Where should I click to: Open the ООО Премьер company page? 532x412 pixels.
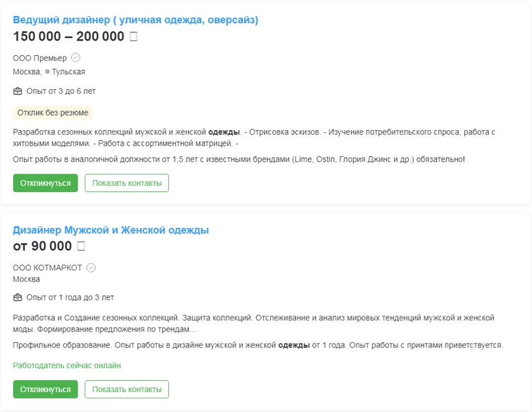click(40, 58)
